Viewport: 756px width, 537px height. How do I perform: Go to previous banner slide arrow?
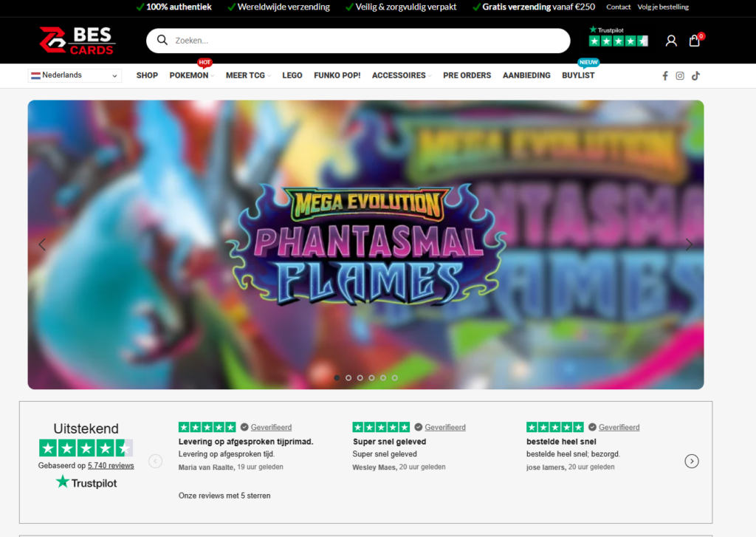pyautogui.click(x=42, y=244)
